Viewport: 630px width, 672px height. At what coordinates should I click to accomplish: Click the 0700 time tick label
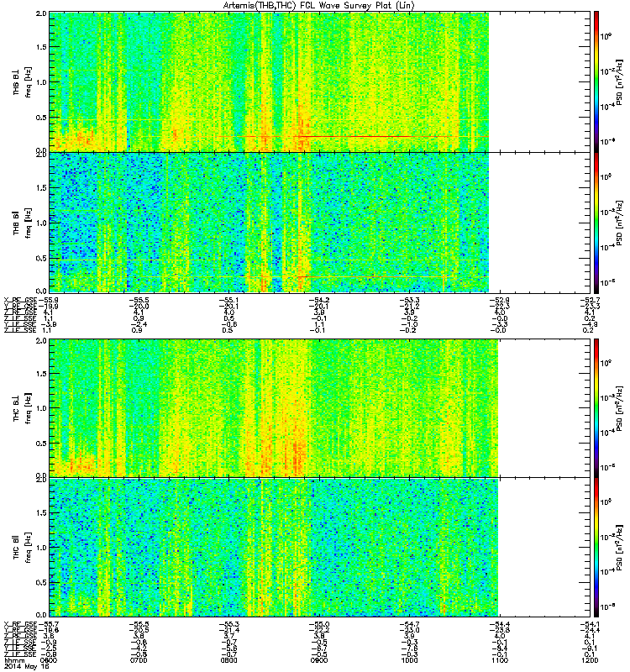[x=139, y=660]
